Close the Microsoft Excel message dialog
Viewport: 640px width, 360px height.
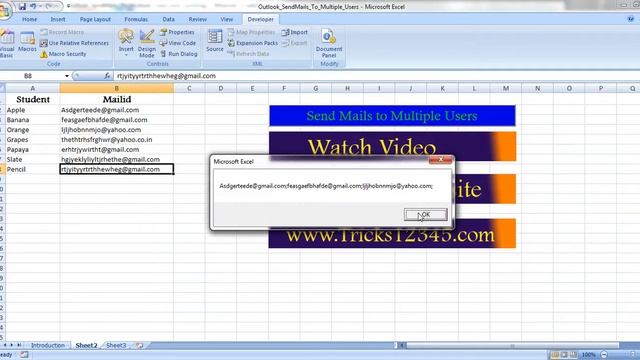coord(440,160)
